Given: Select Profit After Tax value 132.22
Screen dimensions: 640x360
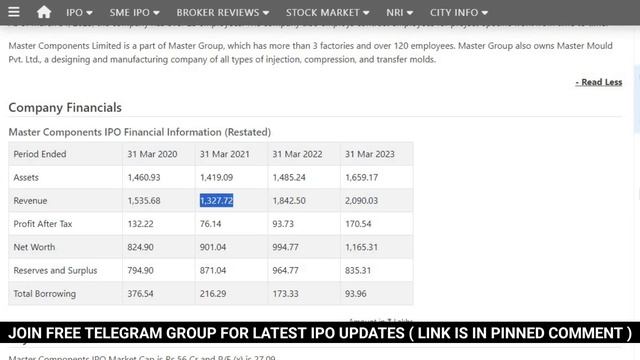Looking at the screenshot, I should coord(140,224).
